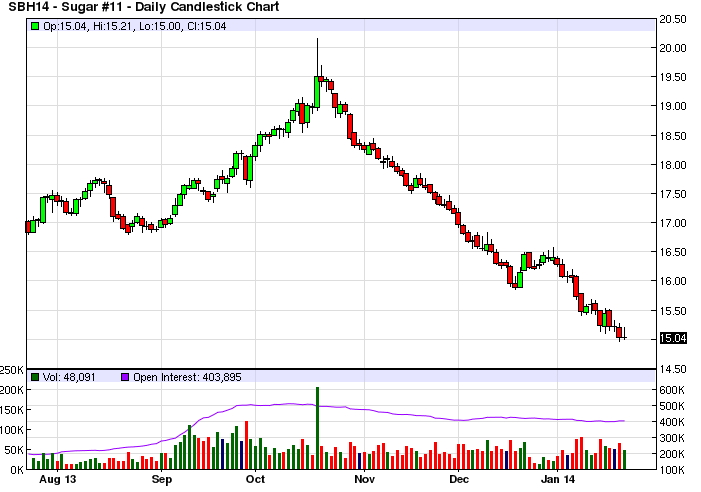The height and width of the screenshot is (492, 701).
Task: Click the 19.00 price axis label
Action: [673, 106]
